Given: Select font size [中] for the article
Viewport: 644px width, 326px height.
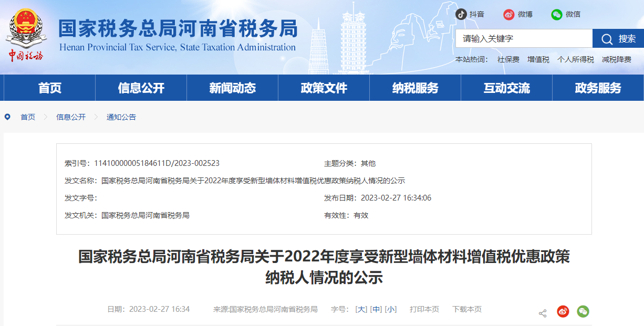Looking at the screenshot, I should 376,310.
